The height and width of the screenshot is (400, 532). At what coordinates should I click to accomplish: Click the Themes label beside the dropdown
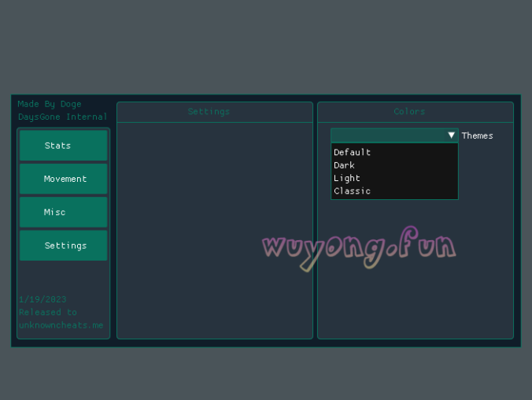[477, 135]
